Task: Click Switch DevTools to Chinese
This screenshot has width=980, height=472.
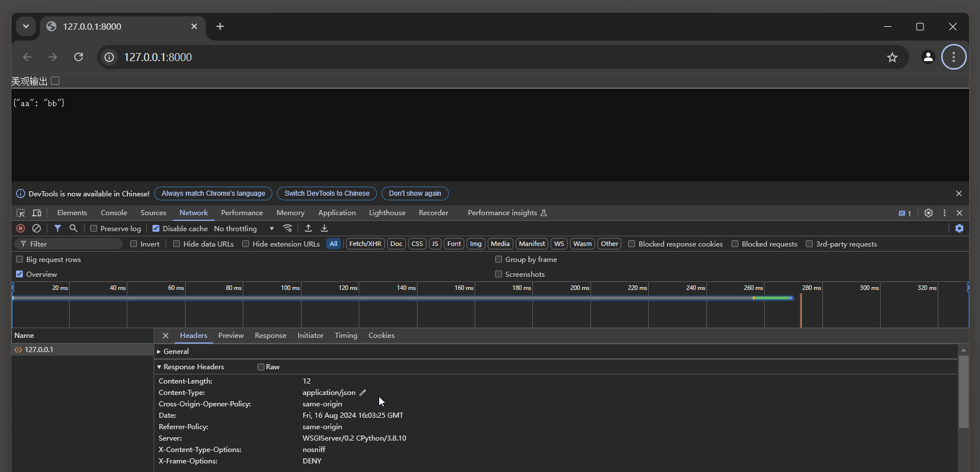Action: click(327, 193)
